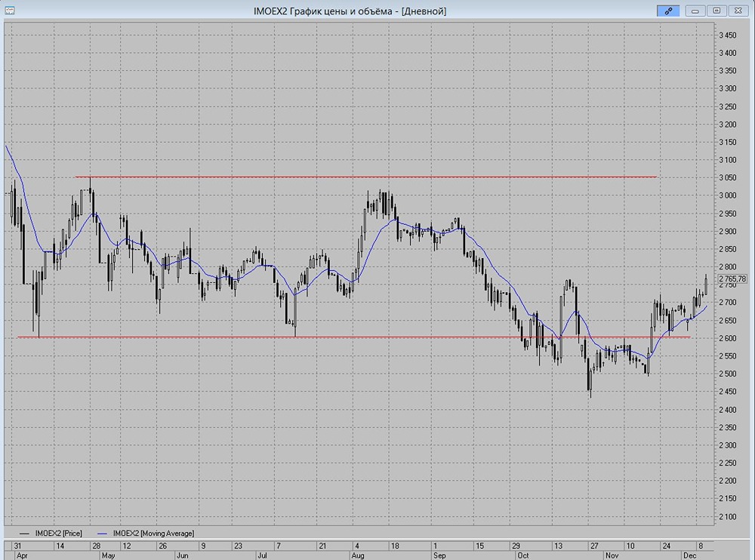Click the black Price legend line swatch

click(23, 534)
